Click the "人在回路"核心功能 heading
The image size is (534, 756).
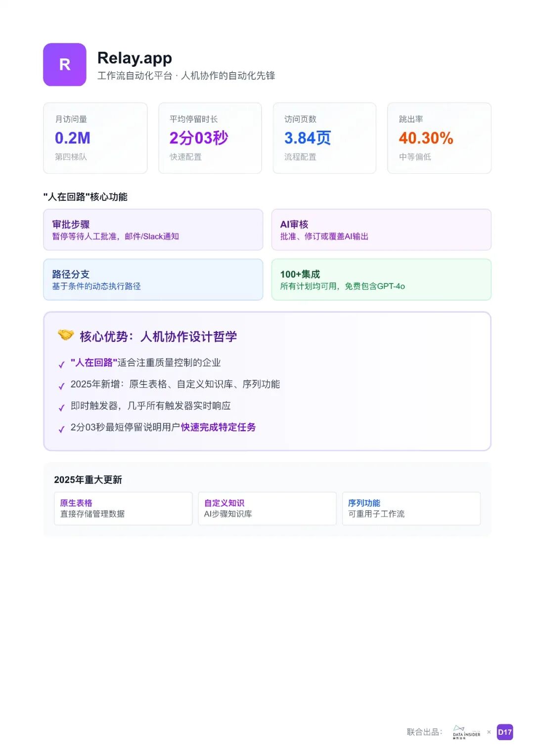pyautogui.click(x=85, y=197)
